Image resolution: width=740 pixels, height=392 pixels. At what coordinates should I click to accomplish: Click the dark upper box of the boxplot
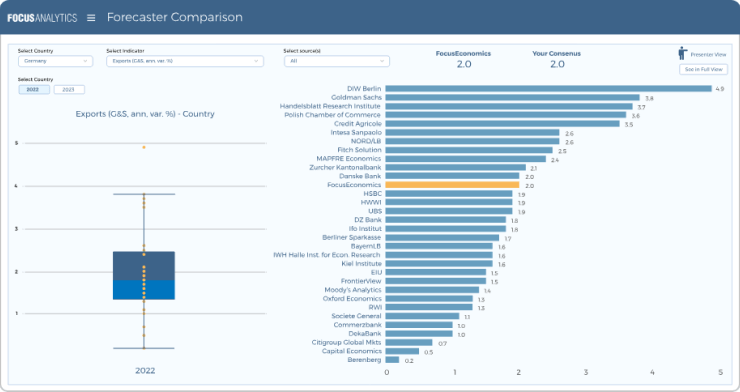point(144,266)
